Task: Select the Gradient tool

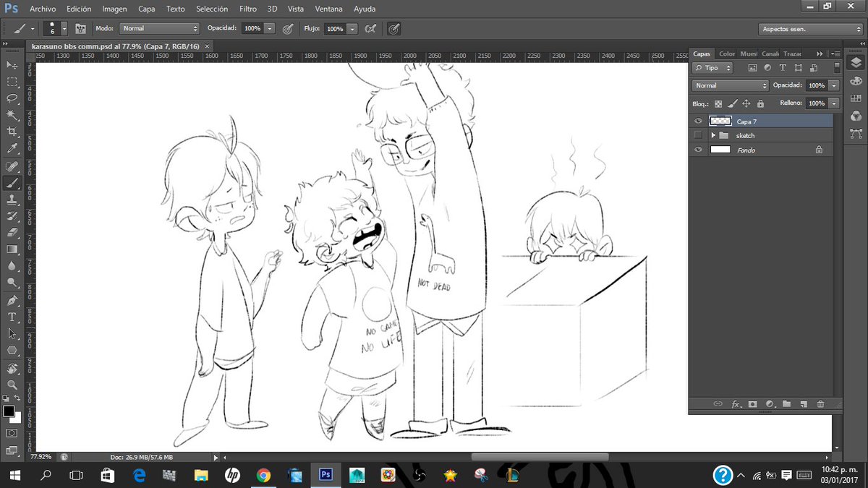Action: coord(12,249)
